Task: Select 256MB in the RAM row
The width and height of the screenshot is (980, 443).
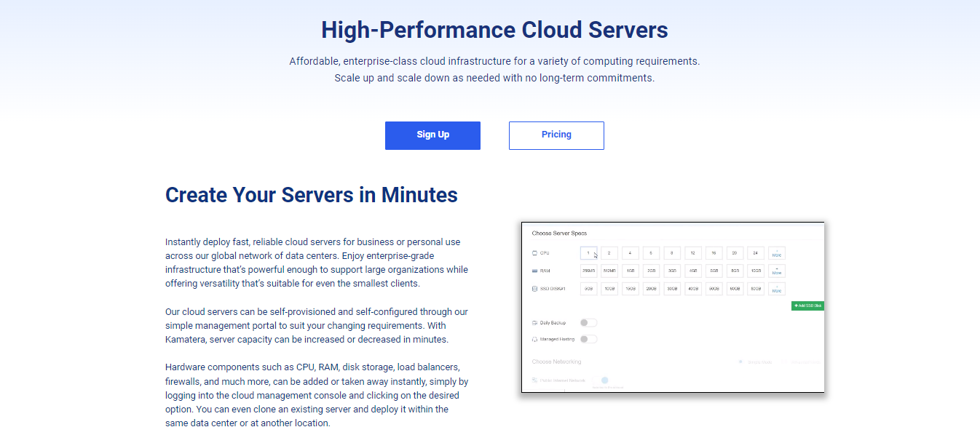Action: (x=588, y=271)
